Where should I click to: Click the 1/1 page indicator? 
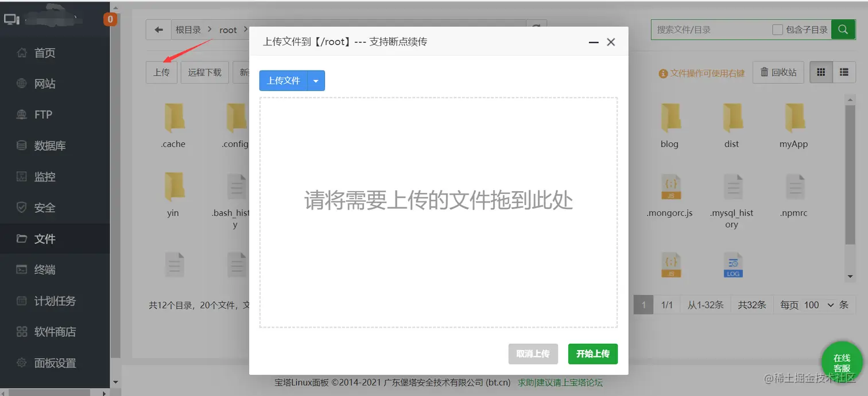click(x=667, y=305)
